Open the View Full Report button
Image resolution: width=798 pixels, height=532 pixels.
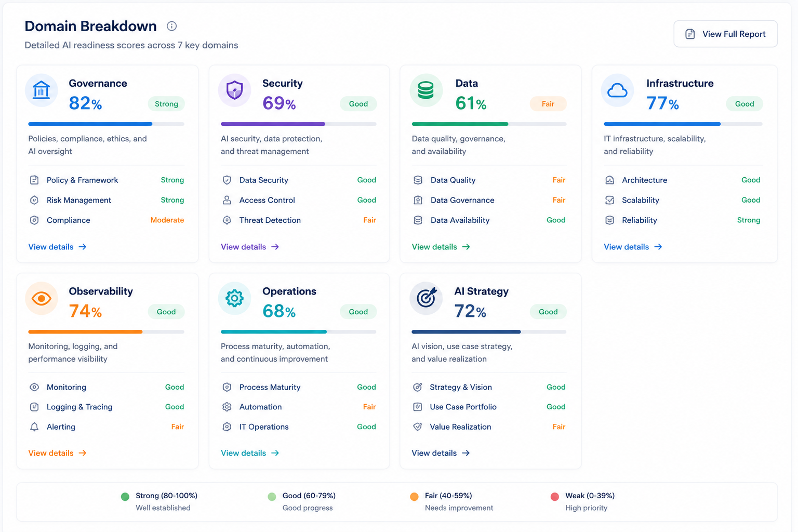tap(725, 34)
